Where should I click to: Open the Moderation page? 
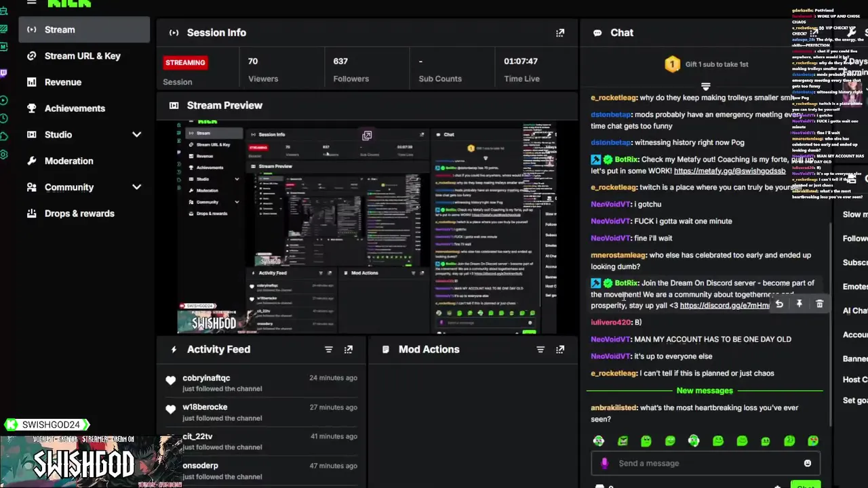point(85,161)
